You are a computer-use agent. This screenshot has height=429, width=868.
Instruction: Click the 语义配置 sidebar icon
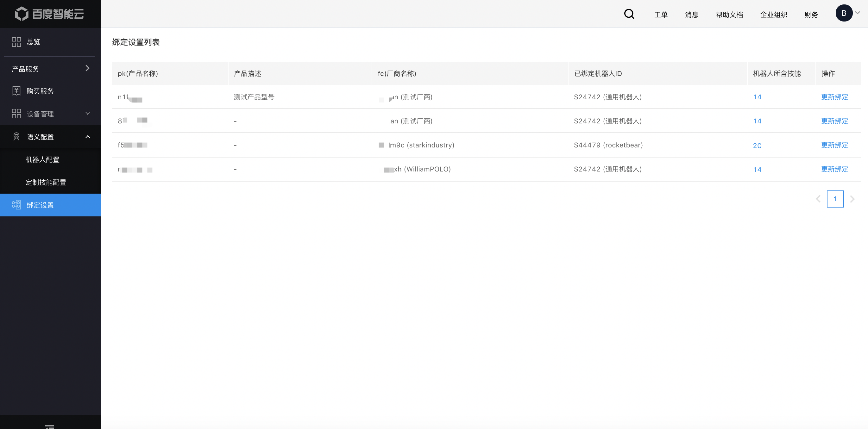click(16, 137)
